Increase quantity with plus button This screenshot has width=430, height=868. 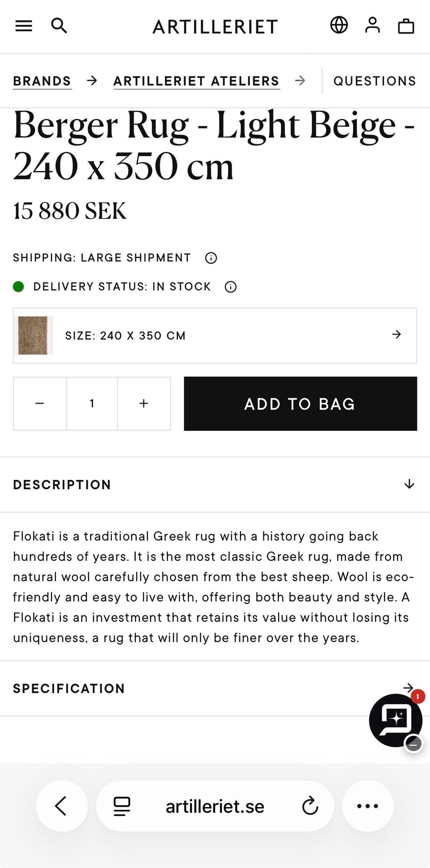(x=144, y=404)
